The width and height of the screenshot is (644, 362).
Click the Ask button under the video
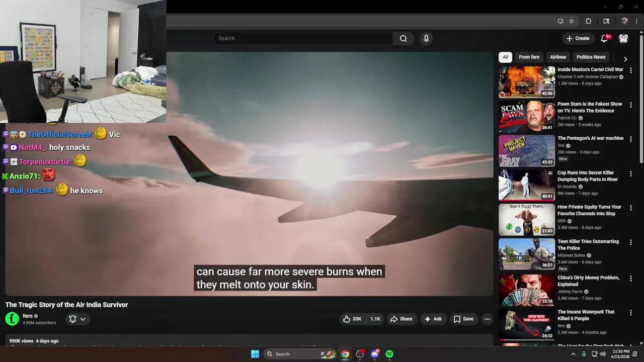433,319
